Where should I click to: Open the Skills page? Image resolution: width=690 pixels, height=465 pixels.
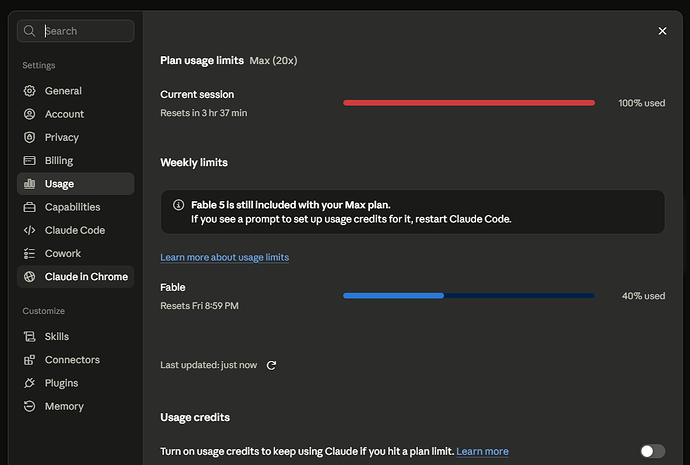coord(76,337)
